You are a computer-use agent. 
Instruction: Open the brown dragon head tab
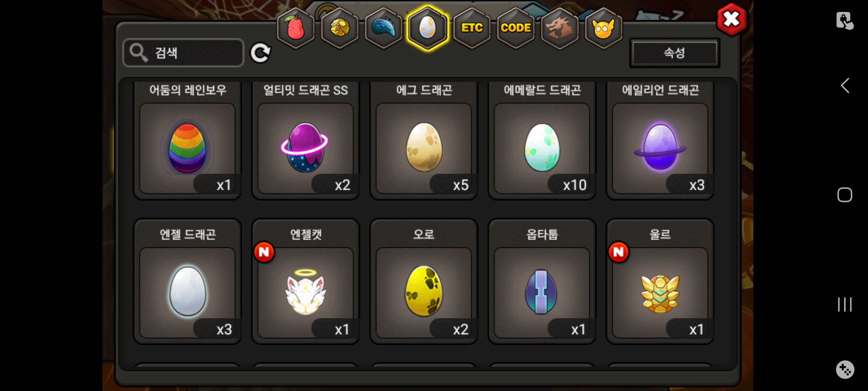tap(559, 28)
